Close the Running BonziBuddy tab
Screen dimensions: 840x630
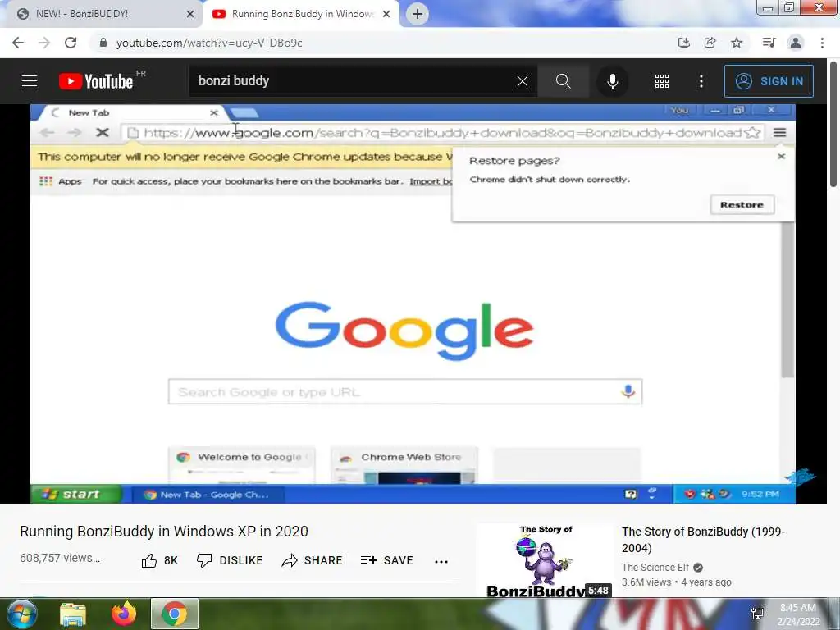click(386, 14)
